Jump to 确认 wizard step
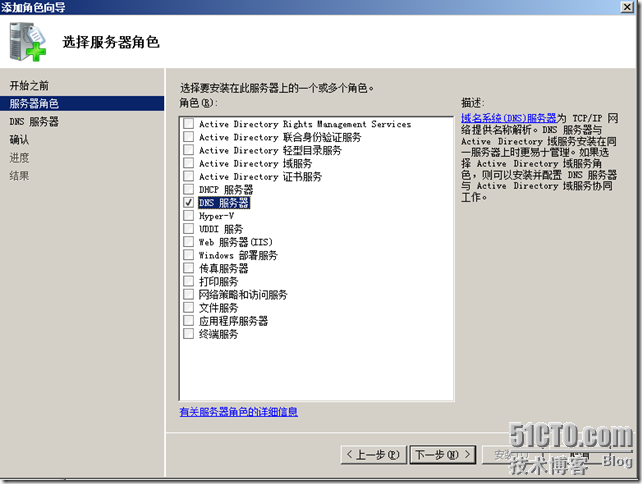This screenshot has width=642, height=484. [19, 140]
